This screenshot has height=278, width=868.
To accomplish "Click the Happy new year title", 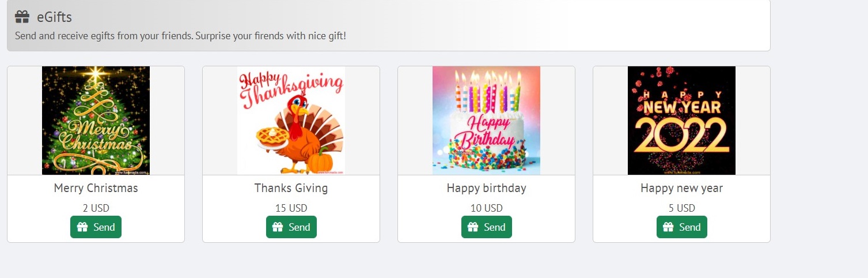I will tap(681, 188).
